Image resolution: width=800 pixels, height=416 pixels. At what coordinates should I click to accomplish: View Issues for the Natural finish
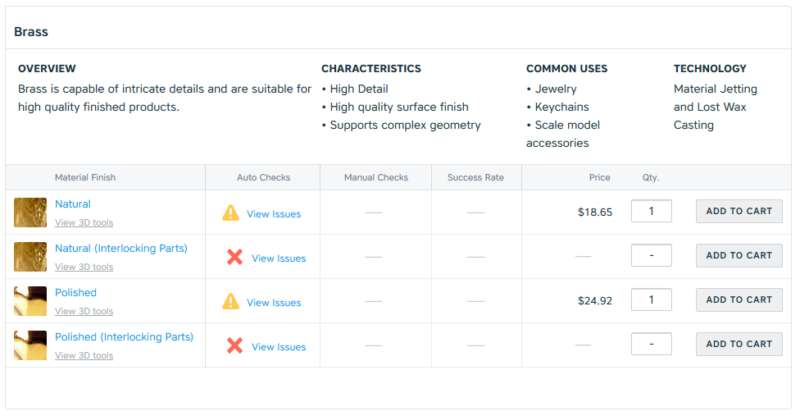tap(274, 214)
